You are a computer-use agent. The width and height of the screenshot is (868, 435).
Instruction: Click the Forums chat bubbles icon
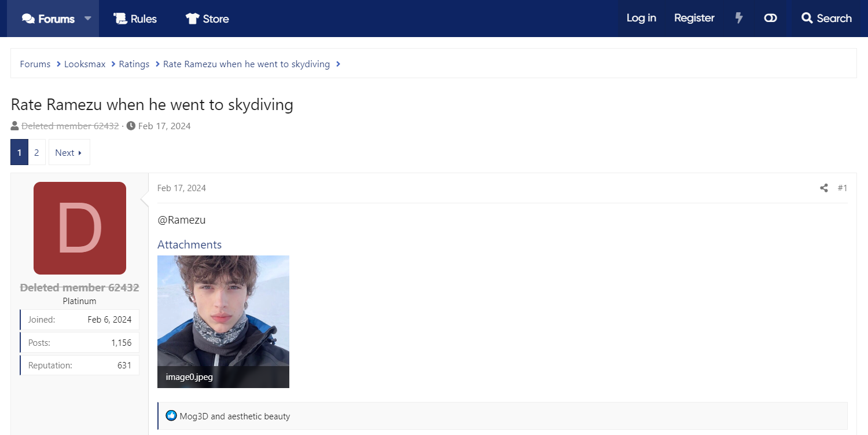click(28, 19)
